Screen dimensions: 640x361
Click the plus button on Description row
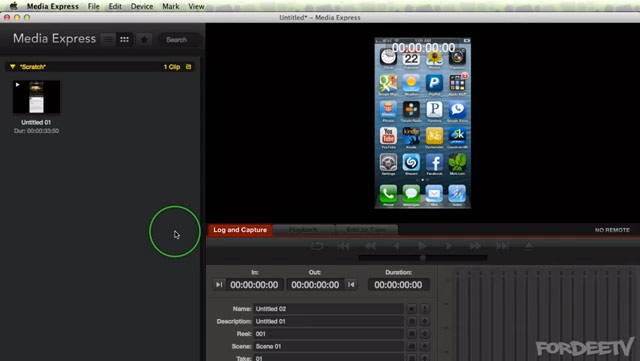(424, 322)
